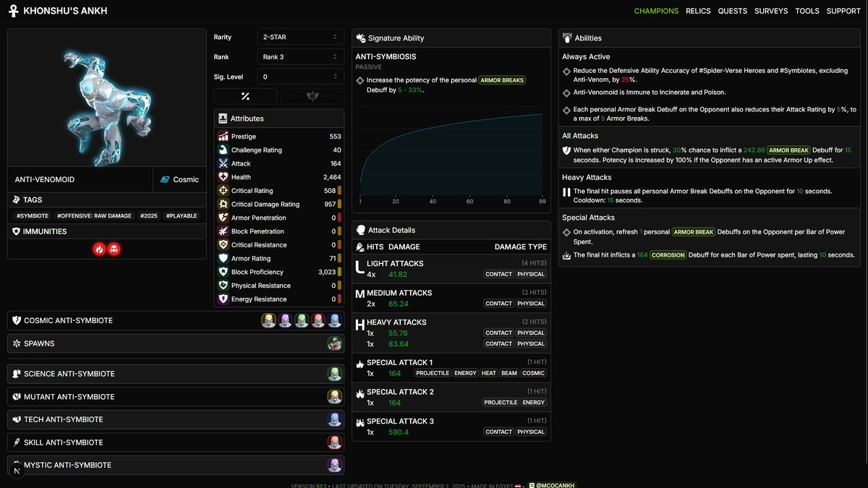Click the Critical Damage Rating icon
This screenshot has height=488, width=868.
pos(224,204)
